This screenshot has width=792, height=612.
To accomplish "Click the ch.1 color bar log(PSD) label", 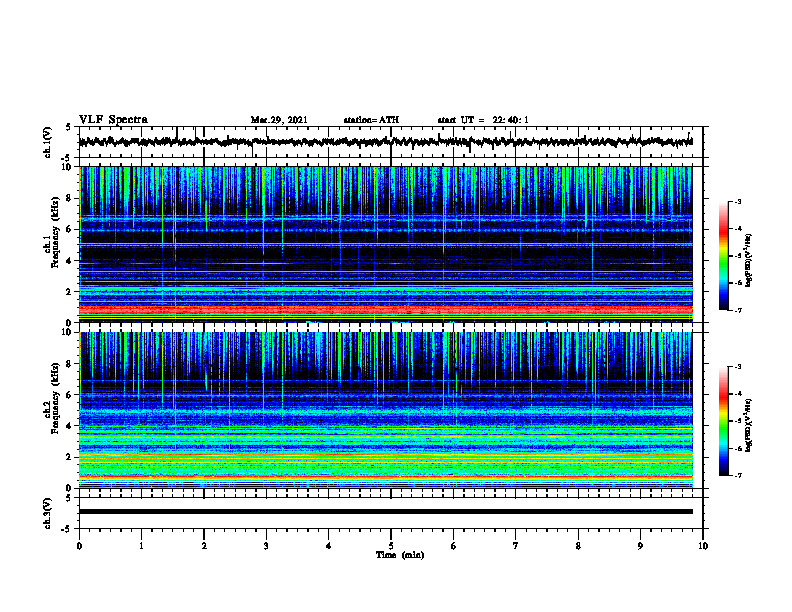I will pyautogui.click(x=749, y=260).
